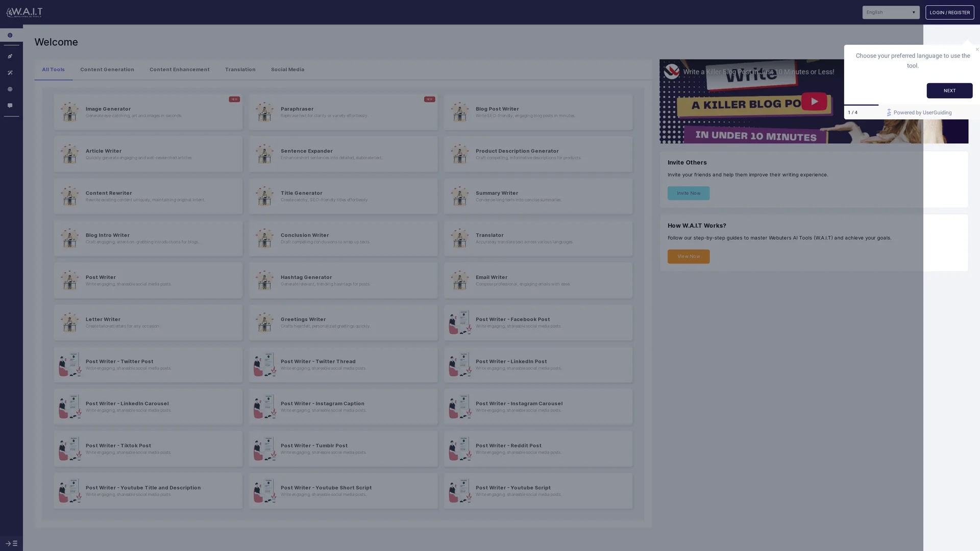Click the Translator card icon
980x551 pixels.
[x=459, y=238]
